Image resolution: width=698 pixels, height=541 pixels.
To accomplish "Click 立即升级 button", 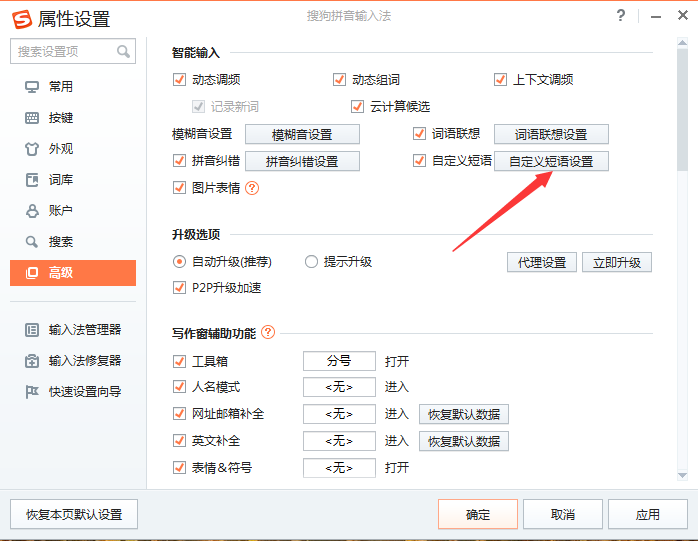I will (x=617, y=262).
